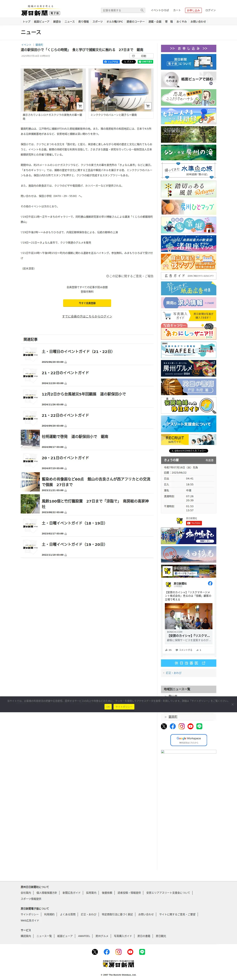Open the Google Workspace banner

point(189,740)
